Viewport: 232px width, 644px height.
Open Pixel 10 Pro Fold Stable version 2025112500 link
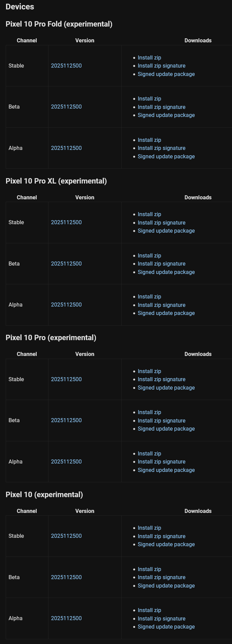(66, 66)
